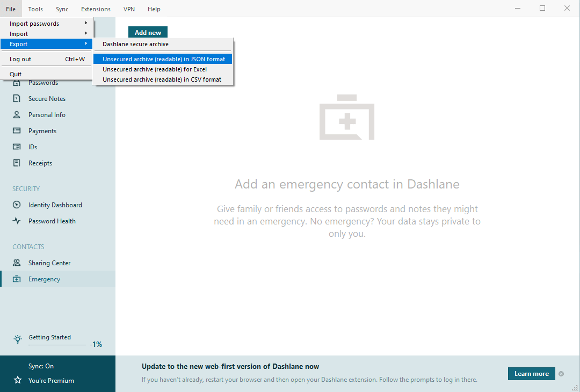This screenshot has width=580, height=392.
Task: Dismiss the update banner with its x icon
Action: click(x=561, y=374)
